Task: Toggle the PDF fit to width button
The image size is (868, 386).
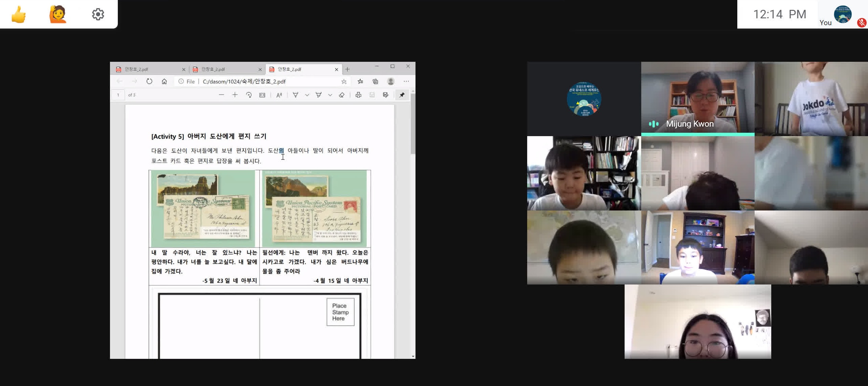Action: (x=262, y=95)
